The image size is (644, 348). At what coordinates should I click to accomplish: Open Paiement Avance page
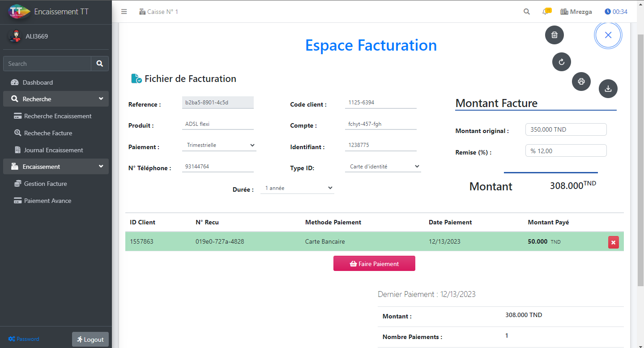56,201
